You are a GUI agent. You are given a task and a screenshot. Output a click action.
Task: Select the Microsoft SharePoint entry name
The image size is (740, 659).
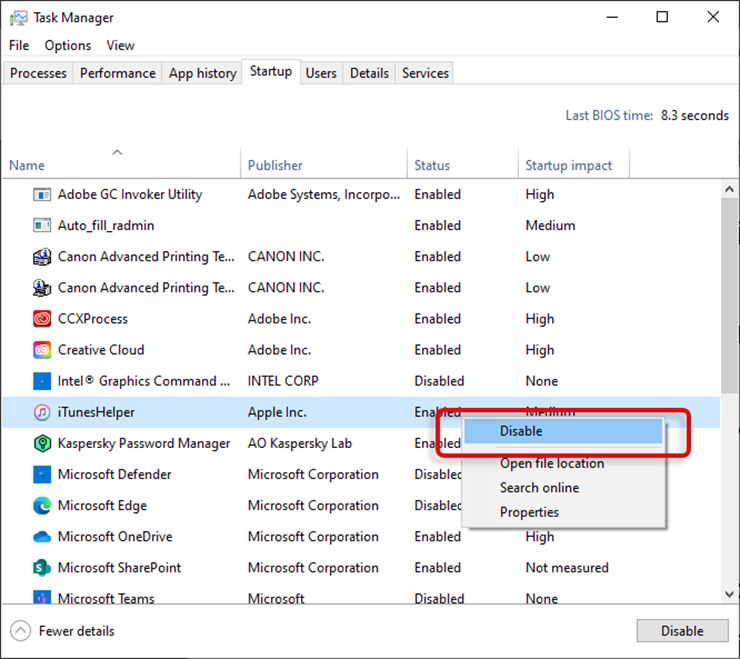[119, 568]
